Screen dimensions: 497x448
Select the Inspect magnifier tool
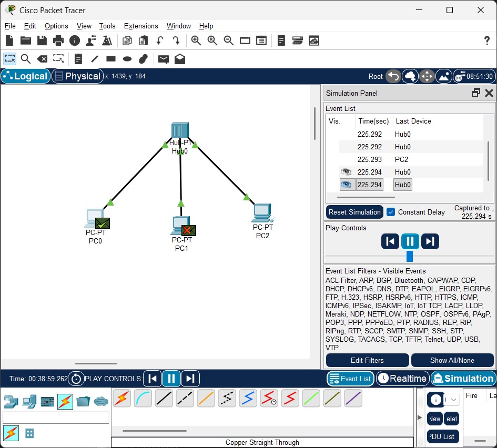coord(25,59)
